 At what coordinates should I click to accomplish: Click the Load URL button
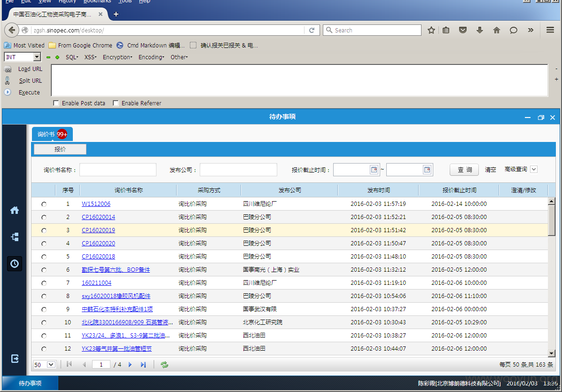30,69
